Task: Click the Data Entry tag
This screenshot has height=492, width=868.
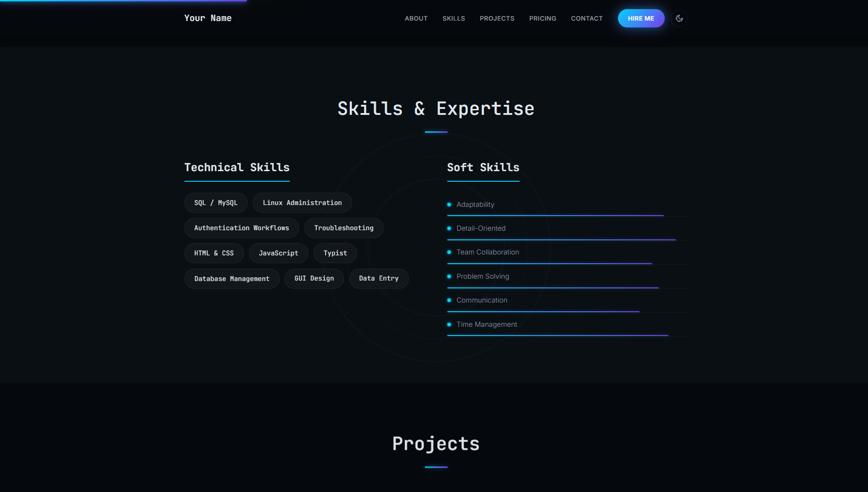Action: pos(379,279)
